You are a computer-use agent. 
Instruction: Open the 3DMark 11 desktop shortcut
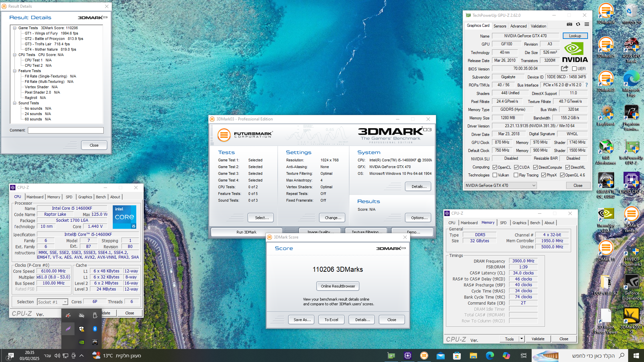pyautogui.click(x=606, y=251)
